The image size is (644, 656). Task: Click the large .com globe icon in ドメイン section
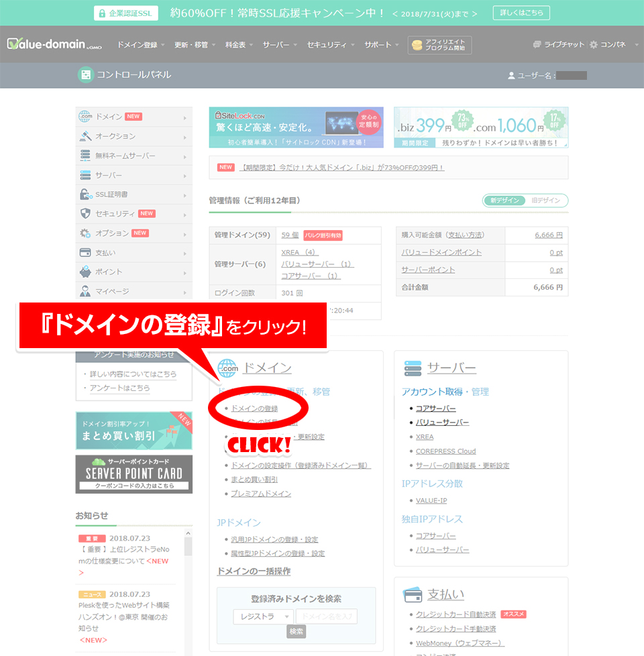pyautogui.click(x=227, y=368)
